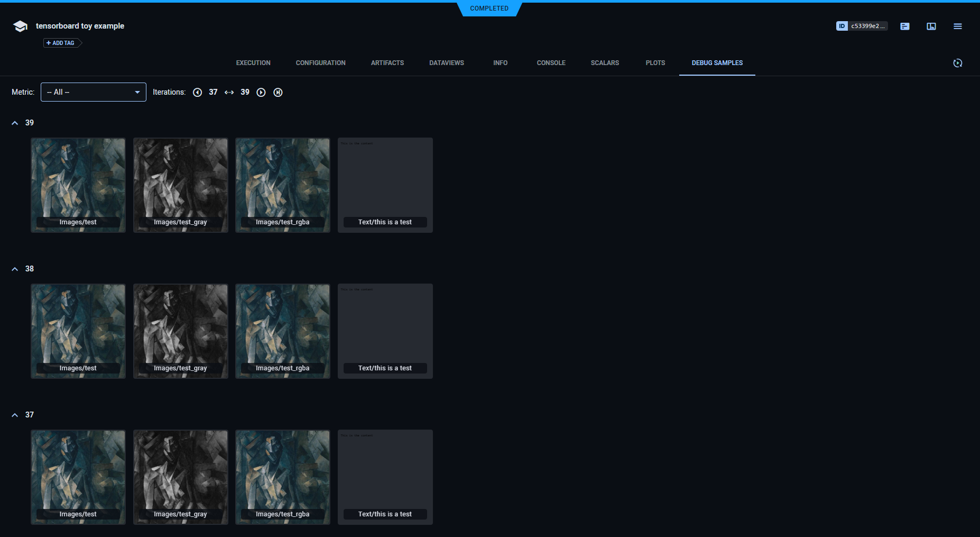Collapse the iteration 38 section
Viewport: 980px width, 537px height.
point(15,269)
